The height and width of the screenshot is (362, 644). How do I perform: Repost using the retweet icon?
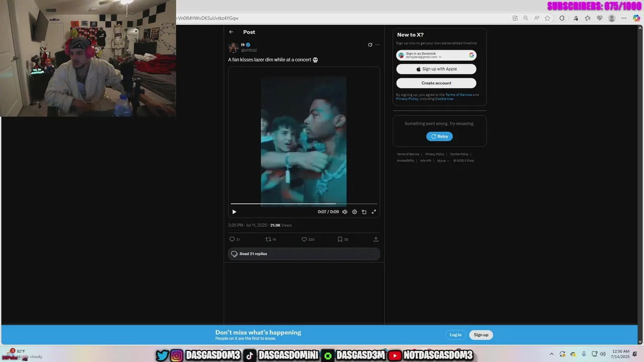point(268,239)
